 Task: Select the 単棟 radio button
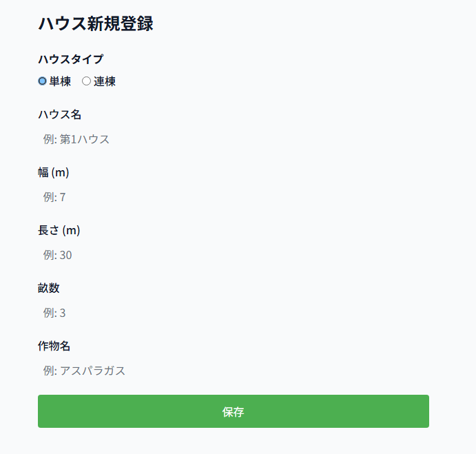click(42, 81)
